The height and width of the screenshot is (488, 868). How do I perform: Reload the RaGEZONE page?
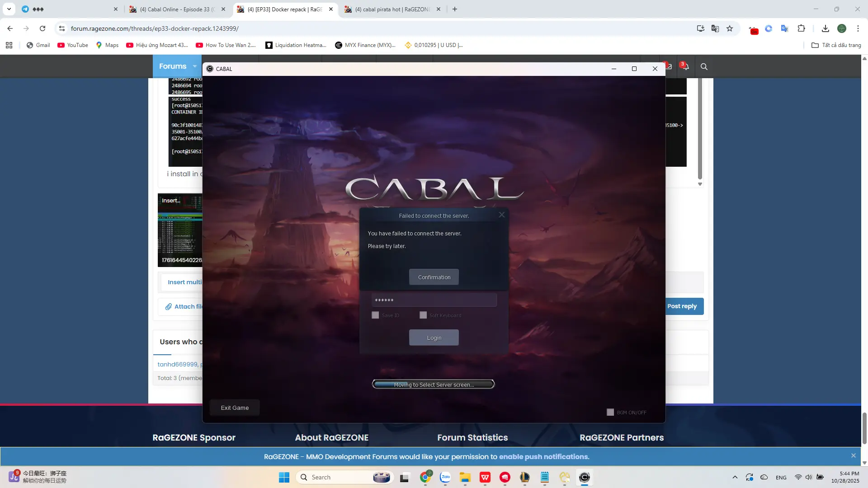click(42, 28)
